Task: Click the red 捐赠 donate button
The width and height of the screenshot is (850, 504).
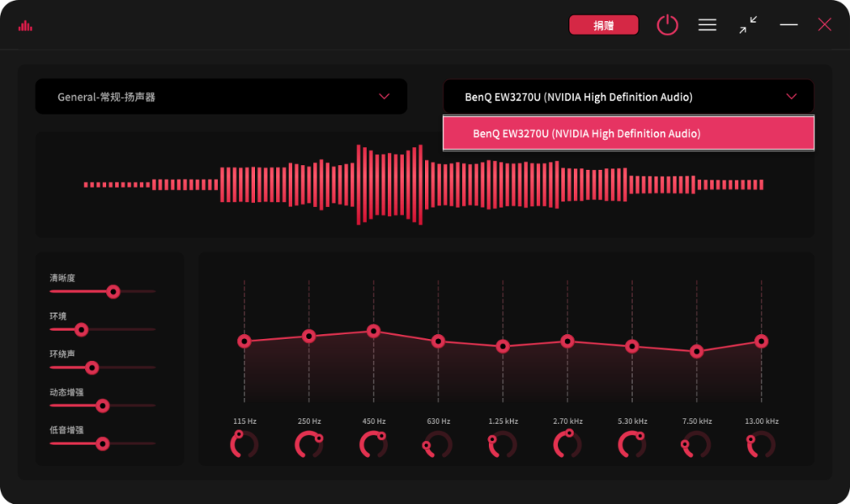Action: tap(604, 25)
